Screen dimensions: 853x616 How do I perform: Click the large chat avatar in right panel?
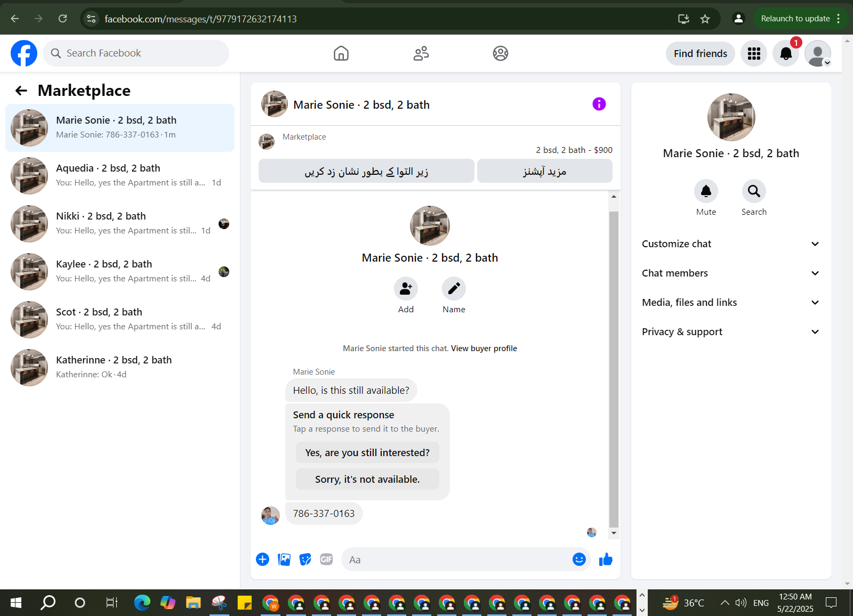tap(731, 117)
